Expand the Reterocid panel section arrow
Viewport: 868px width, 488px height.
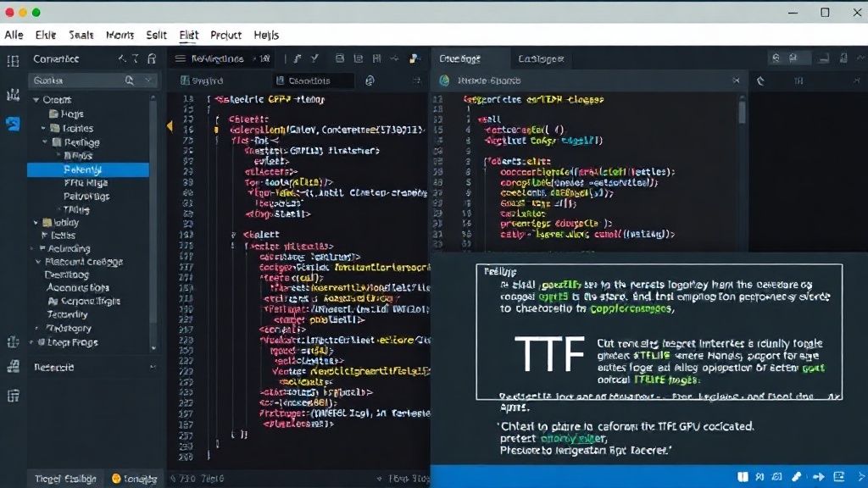tap(153, 367)
